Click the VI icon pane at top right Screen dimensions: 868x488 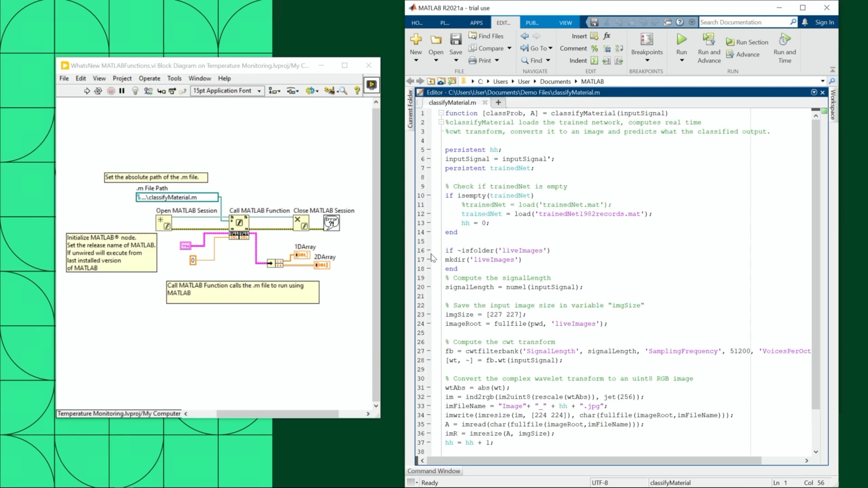[x=372, y=85]
